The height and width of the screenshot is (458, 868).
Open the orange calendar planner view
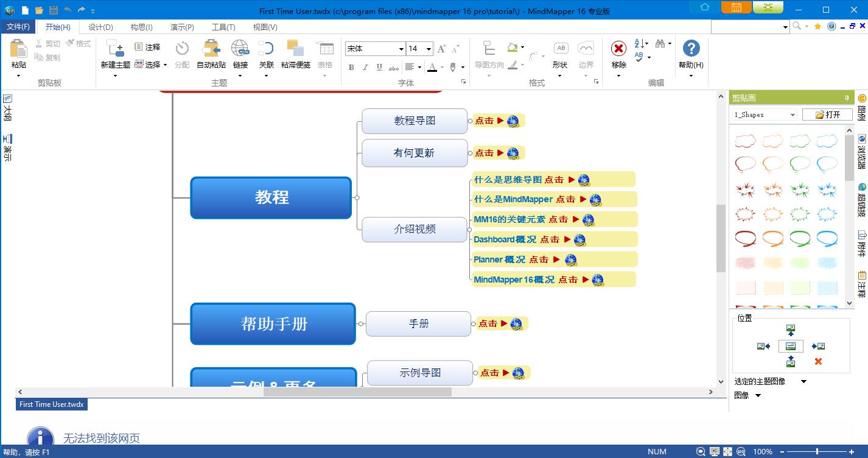point(737,7)
